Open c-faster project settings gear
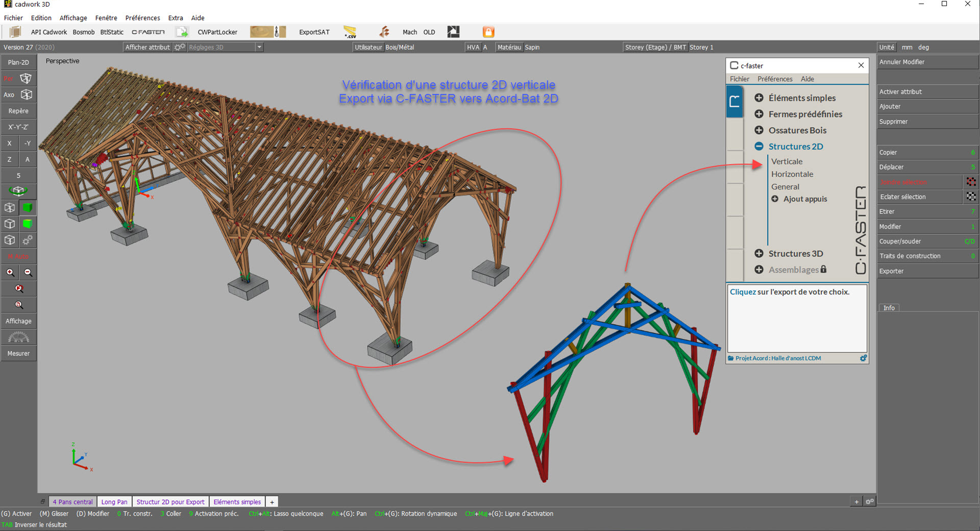This screenshot has width=980, height=531. pos(863,358)
